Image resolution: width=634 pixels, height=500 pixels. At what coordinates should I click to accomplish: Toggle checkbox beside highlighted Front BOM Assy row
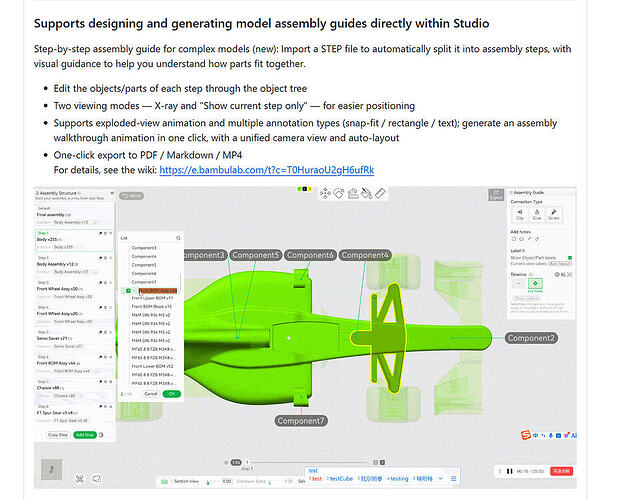click(128, 291)
